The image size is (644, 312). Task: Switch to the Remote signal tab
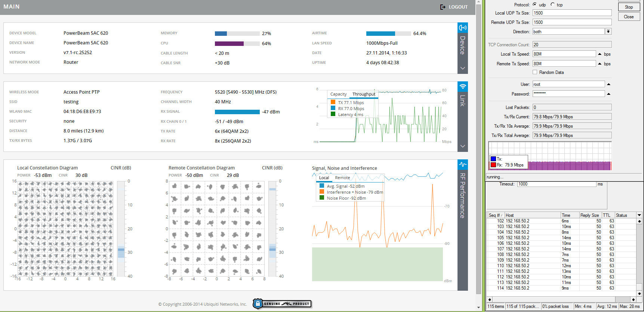342,178
